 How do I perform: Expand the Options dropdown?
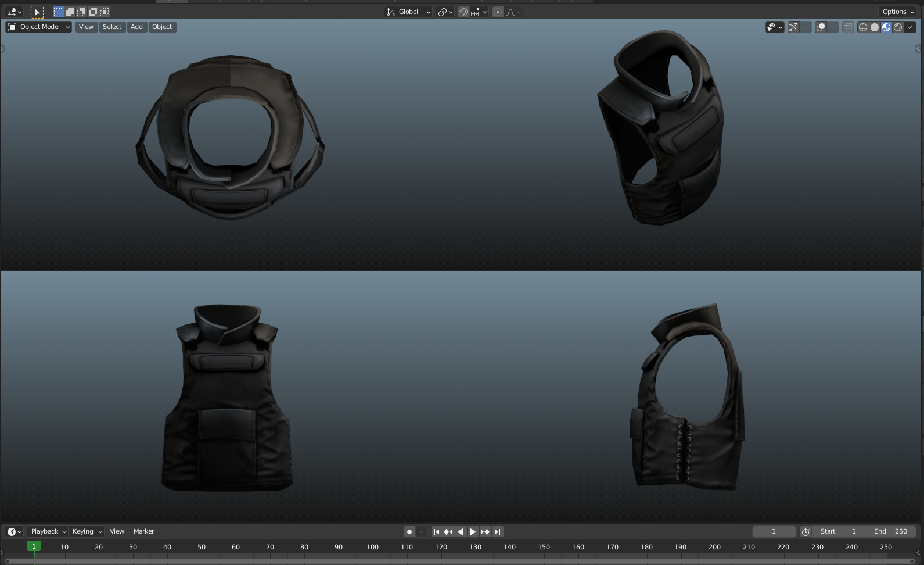[x=898, y=12]
